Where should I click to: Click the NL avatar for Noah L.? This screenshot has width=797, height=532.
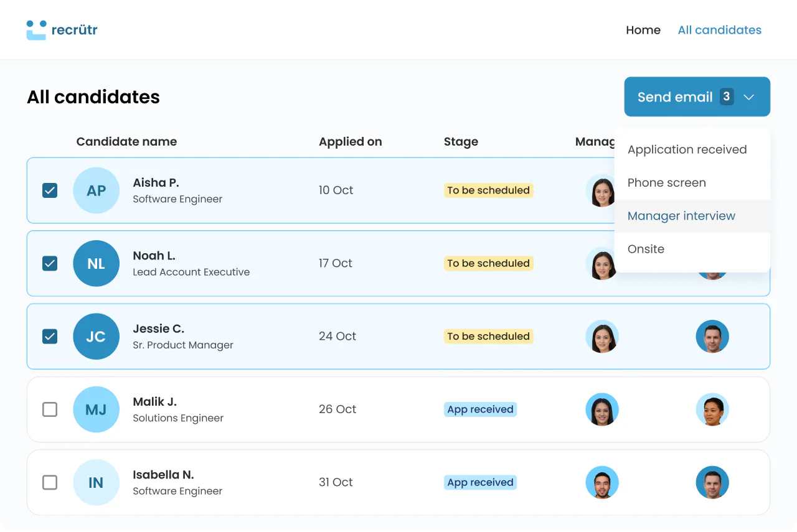(96, 263)
